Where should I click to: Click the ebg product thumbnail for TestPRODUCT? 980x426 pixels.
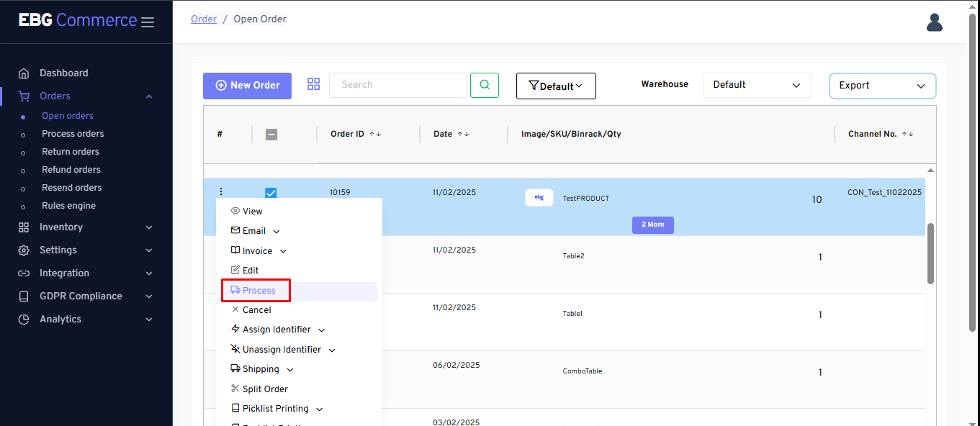coord(539,198)
